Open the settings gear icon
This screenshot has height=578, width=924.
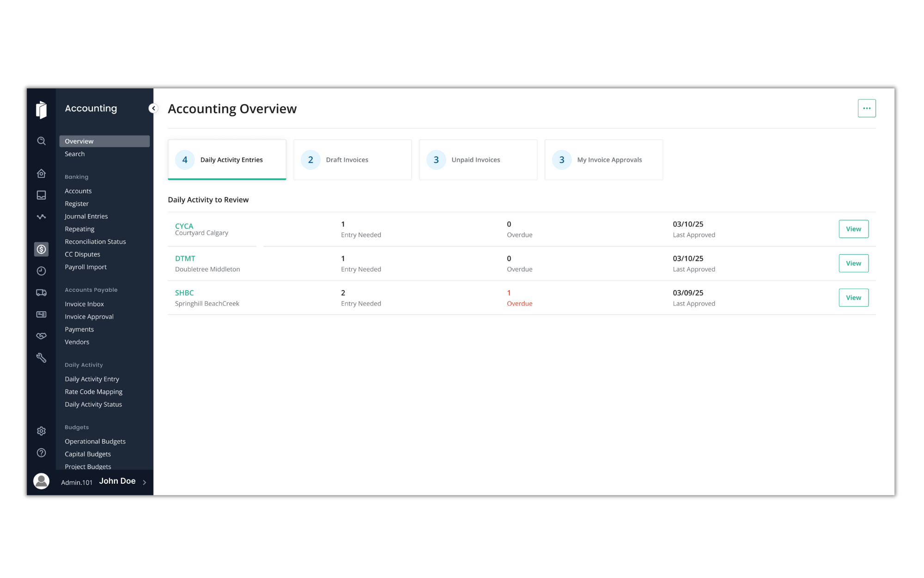tap(41, 431)
